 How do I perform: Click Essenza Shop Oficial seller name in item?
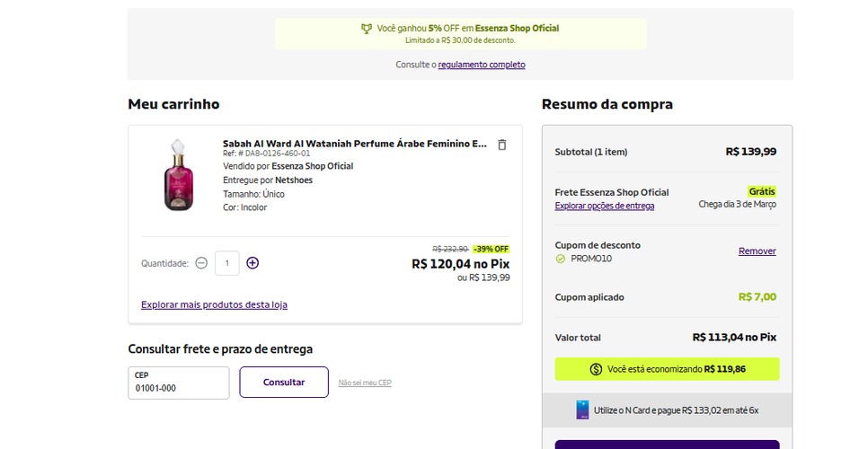[312, 166]
